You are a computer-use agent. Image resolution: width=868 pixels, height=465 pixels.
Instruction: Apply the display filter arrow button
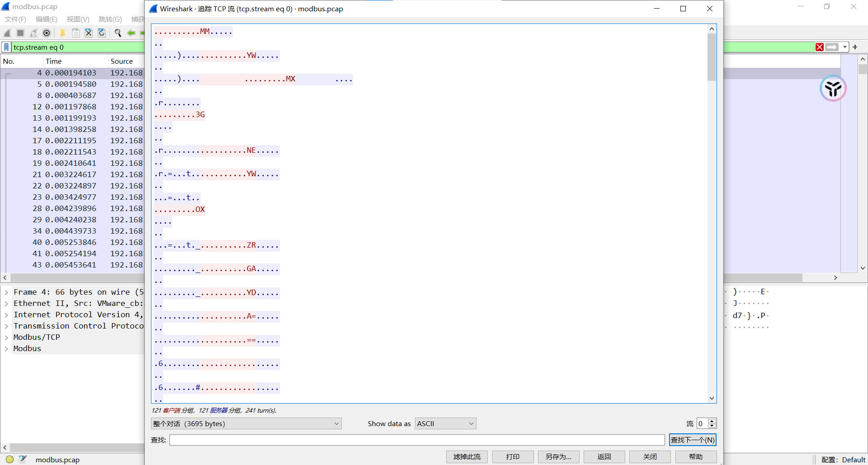(832, 47)
